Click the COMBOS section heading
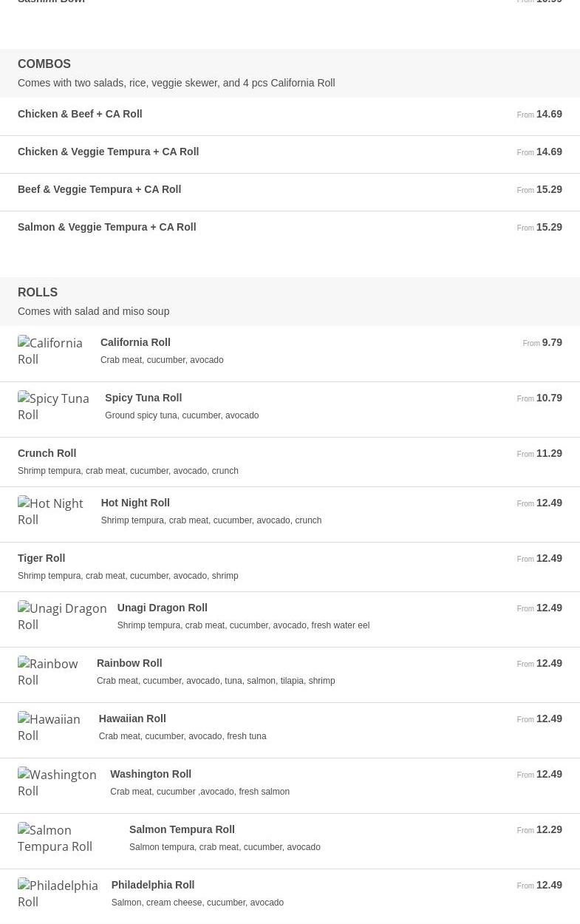 click(x=44, y=64)
